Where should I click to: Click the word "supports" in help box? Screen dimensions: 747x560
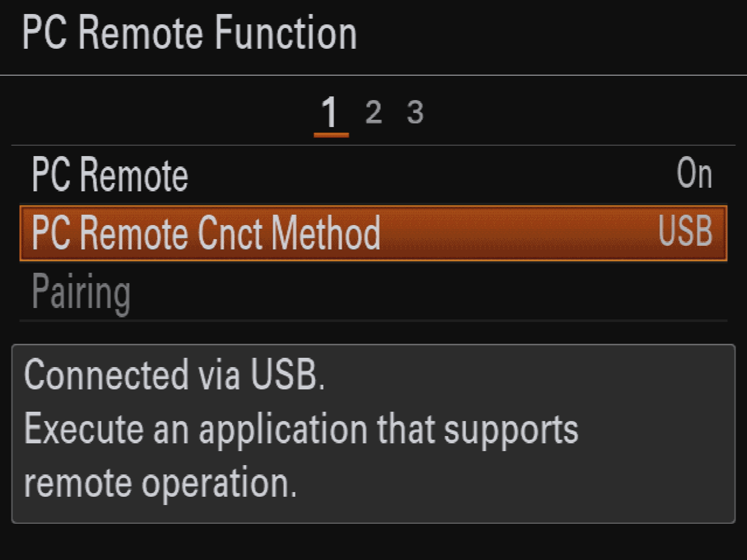point(511,429)
